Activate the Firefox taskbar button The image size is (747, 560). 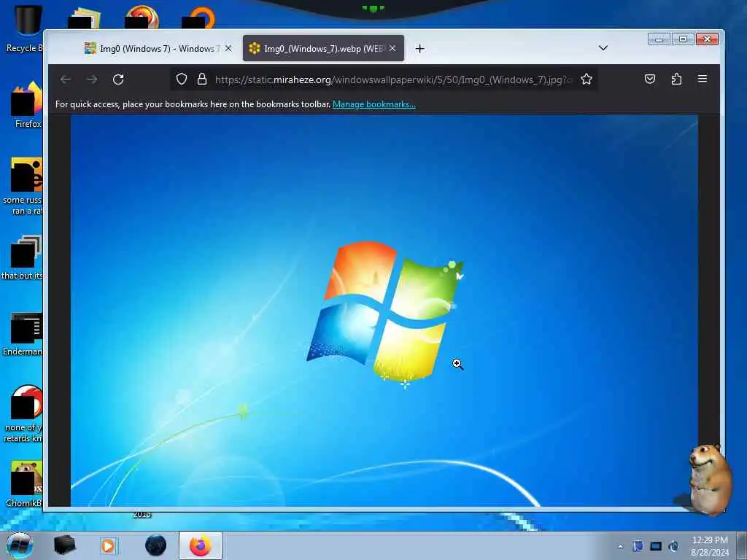point(201,545)
